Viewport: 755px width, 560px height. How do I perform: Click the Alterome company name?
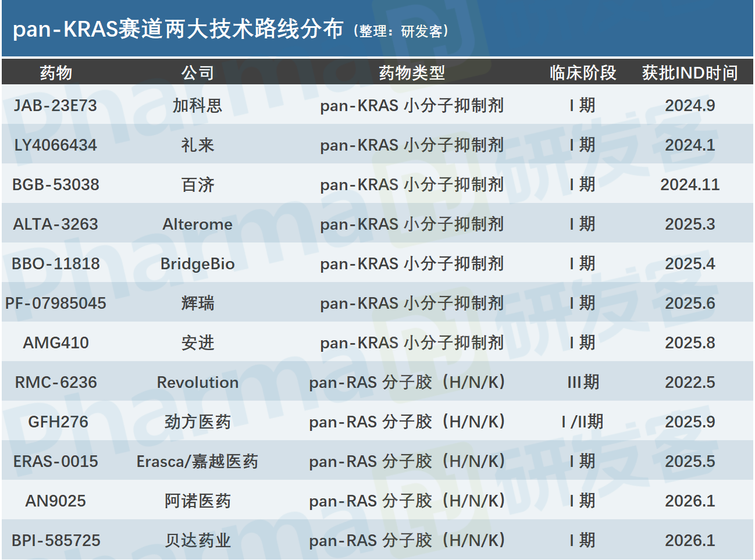click(x=198, y=224)
